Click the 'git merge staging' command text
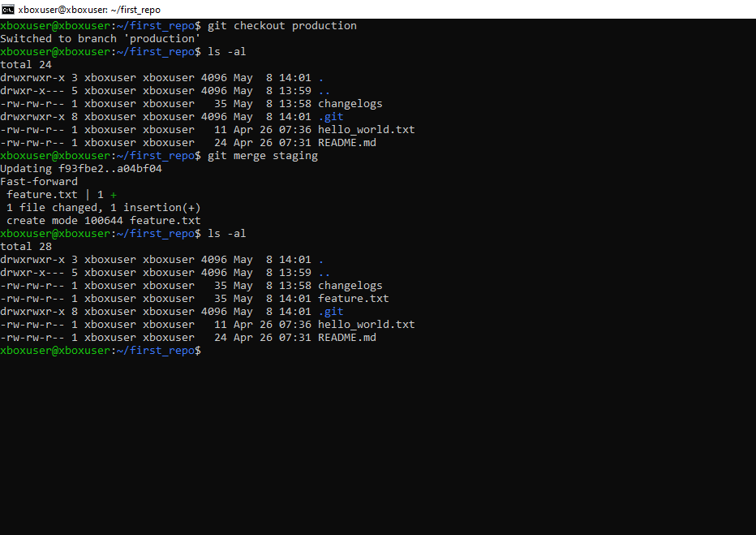 click(262, 156)
